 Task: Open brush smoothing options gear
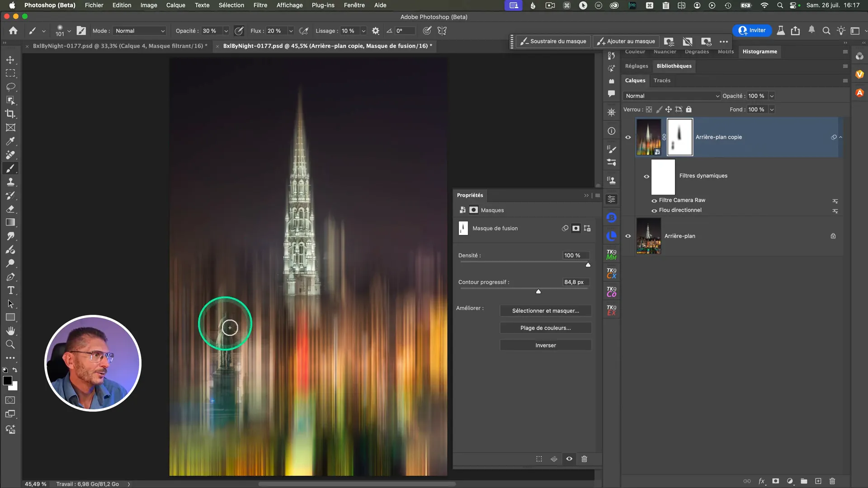(x=375, y=31)
